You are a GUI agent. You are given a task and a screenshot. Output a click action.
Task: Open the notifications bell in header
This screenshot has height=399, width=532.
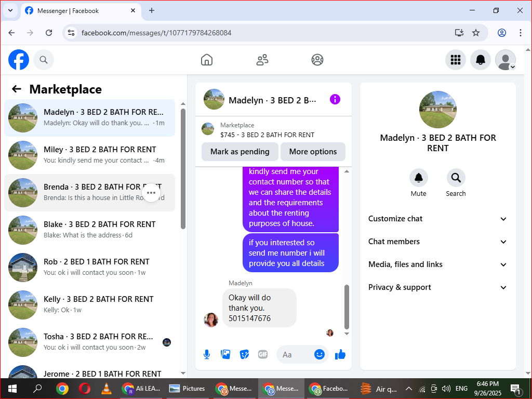pos(481,60)
